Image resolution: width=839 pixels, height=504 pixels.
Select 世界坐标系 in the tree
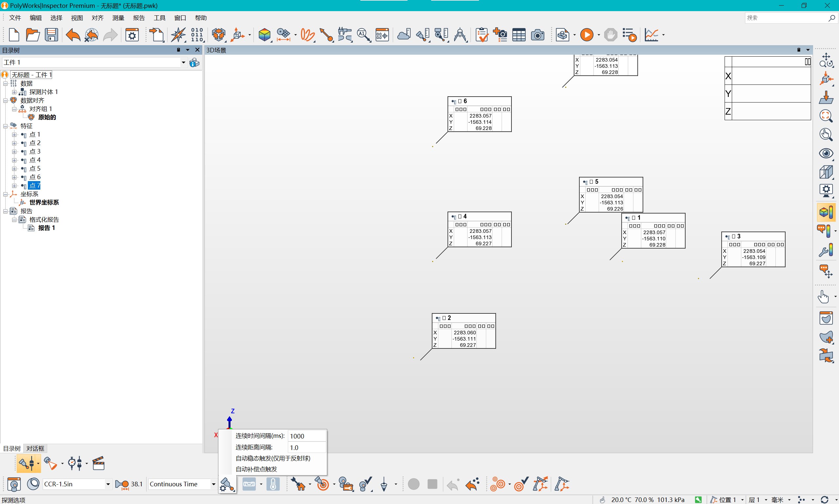pos(44,202)
